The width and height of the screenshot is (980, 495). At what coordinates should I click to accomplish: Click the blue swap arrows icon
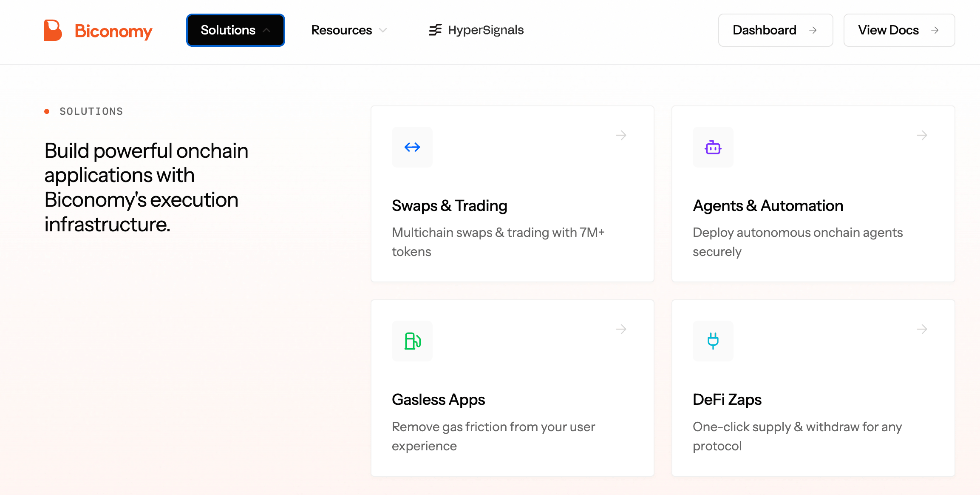[412, 147]
